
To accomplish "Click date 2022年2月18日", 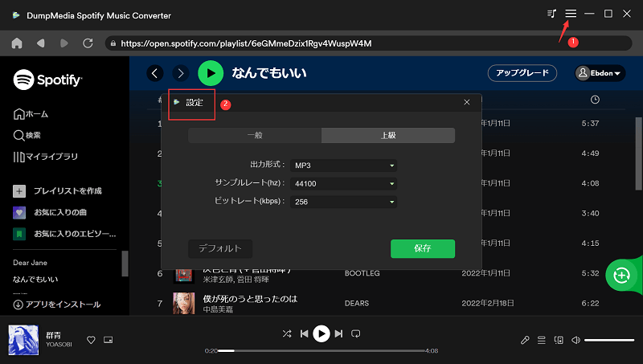I will pos(488,304).
